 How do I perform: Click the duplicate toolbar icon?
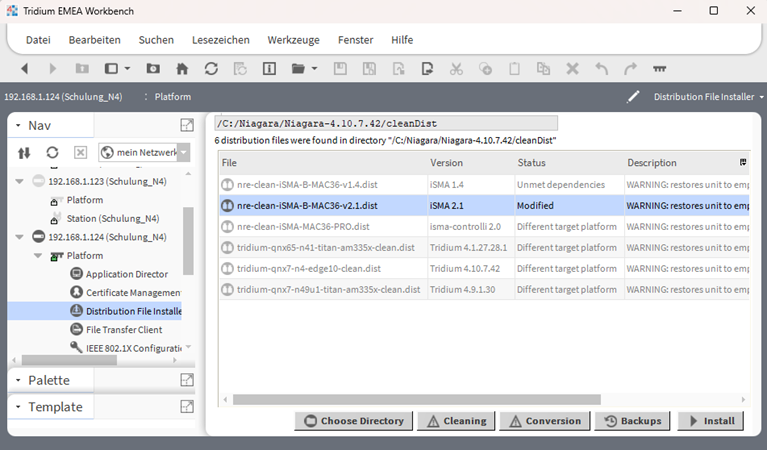point(543,68)
